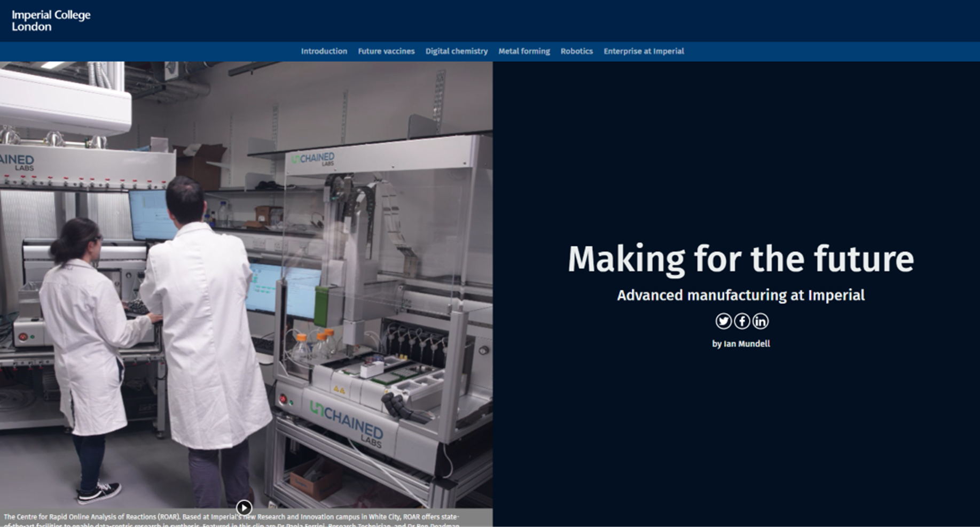Open the Future vaccines section
The image size is (980, 527).
click(386, 51)
